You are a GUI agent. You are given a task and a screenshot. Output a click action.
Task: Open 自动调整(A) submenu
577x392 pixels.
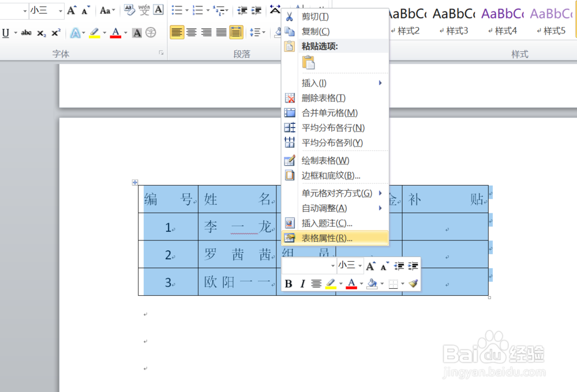(335, 209)
